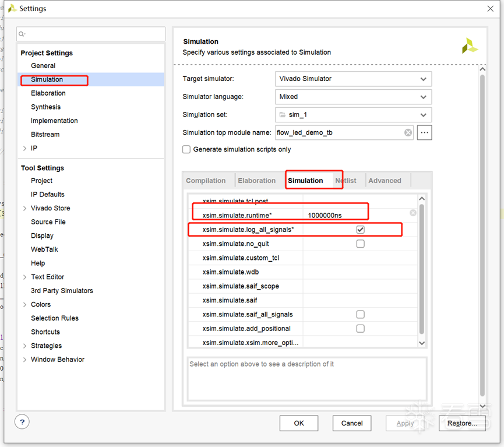Expand the Window Behavior node
Image resolution: width=504 pixels, height=447 pixels.
(24, 360)
